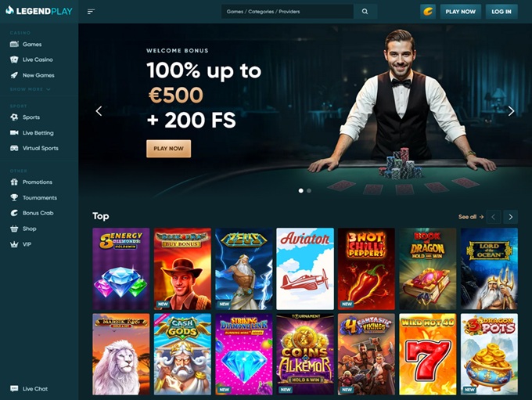Click the gold Play Now banner button

(x=169, y=149)
